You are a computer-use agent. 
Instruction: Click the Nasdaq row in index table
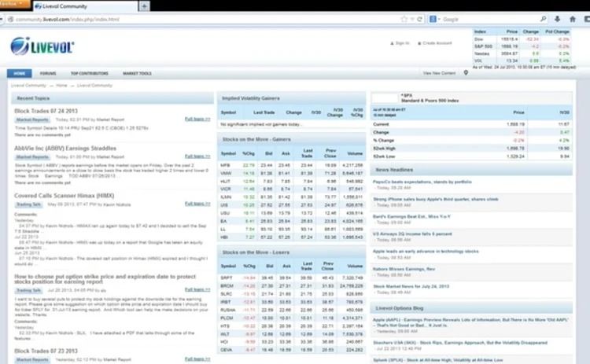tap(522, 53)
